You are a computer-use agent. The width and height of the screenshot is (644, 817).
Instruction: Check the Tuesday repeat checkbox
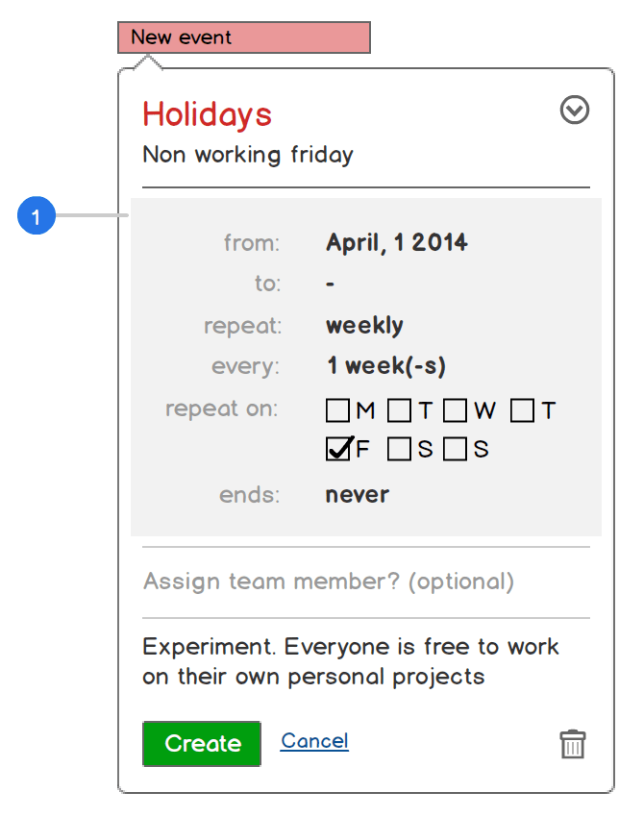398,410
